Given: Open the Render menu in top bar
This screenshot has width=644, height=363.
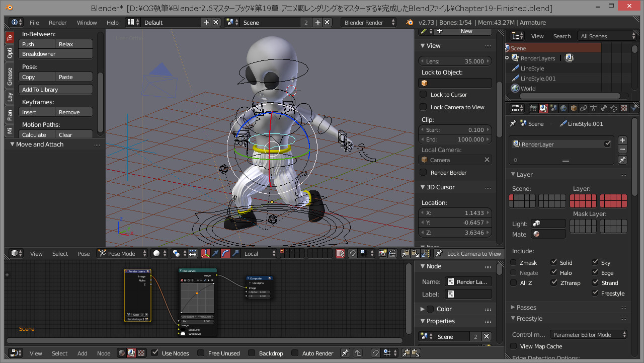Looking at the screenshot, I should (x=58, y=23).
